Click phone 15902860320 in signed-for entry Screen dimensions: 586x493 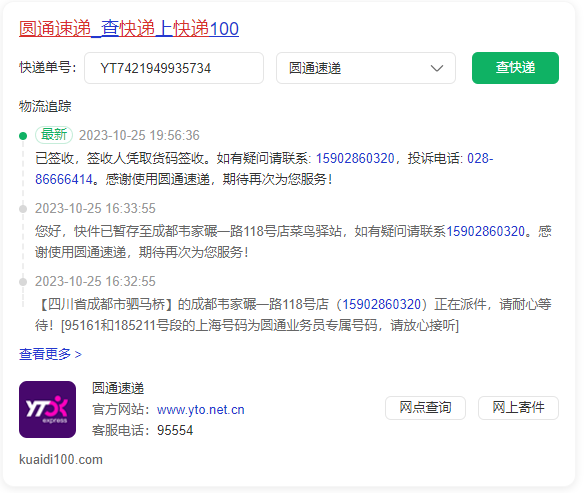pos(355,158)
